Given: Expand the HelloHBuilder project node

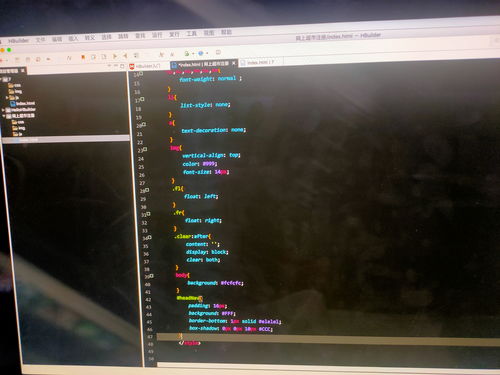Looking at the screenshot, I should [3, 110].
